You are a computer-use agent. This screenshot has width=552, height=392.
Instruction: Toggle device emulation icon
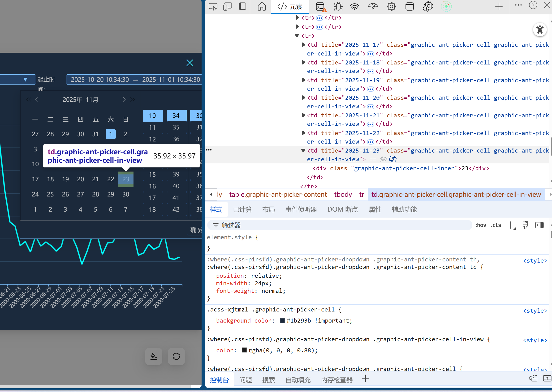point(228,7)
